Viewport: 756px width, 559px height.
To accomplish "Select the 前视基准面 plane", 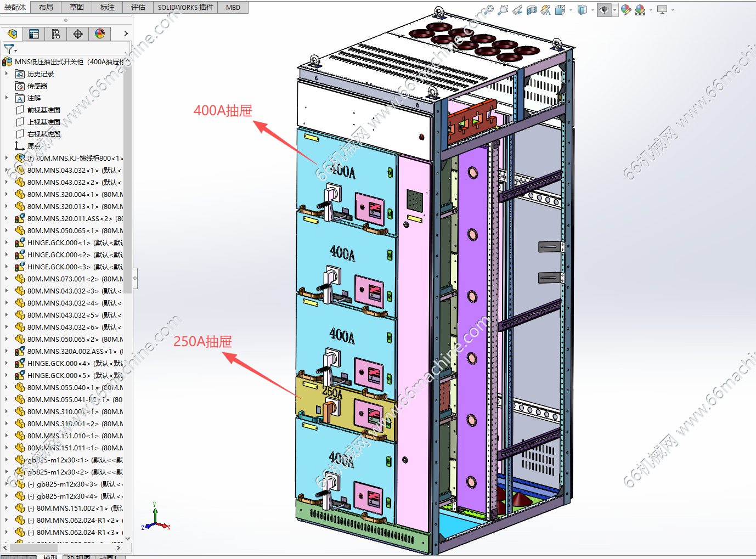I will coord(38,110).
